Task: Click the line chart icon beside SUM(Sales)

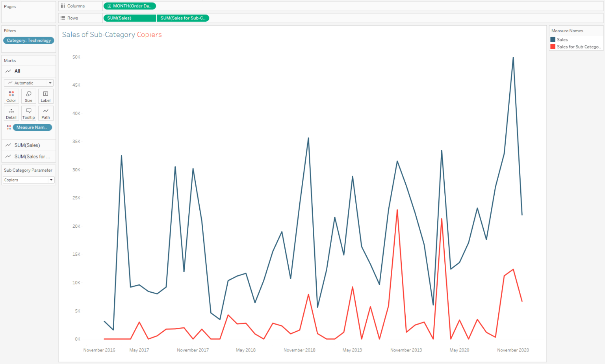Action: pos(8,145)
